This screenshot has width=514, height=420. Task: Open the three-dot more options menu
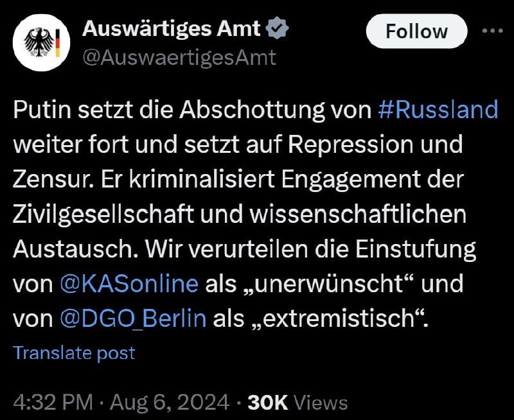point(493,30)
